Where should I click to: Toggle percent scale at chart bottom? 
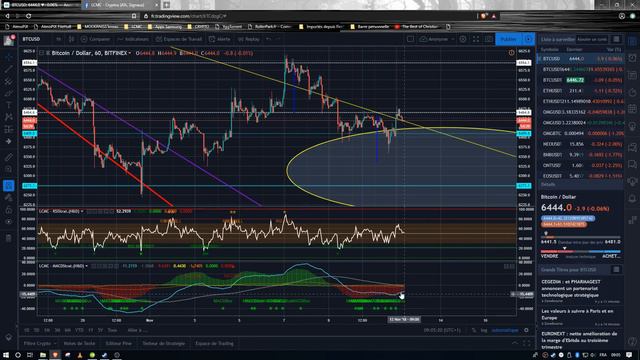tap(474, 330)
